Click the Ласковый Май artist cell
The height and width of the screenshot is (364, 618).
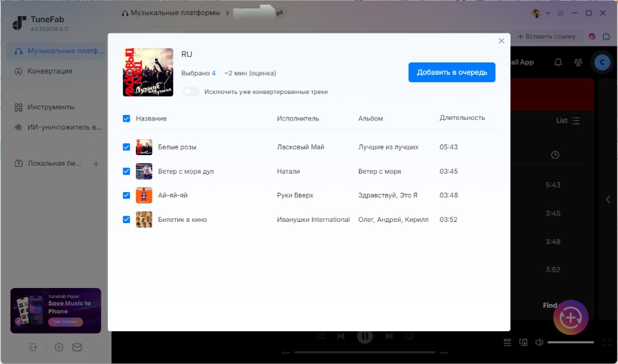tap(300, 147)
